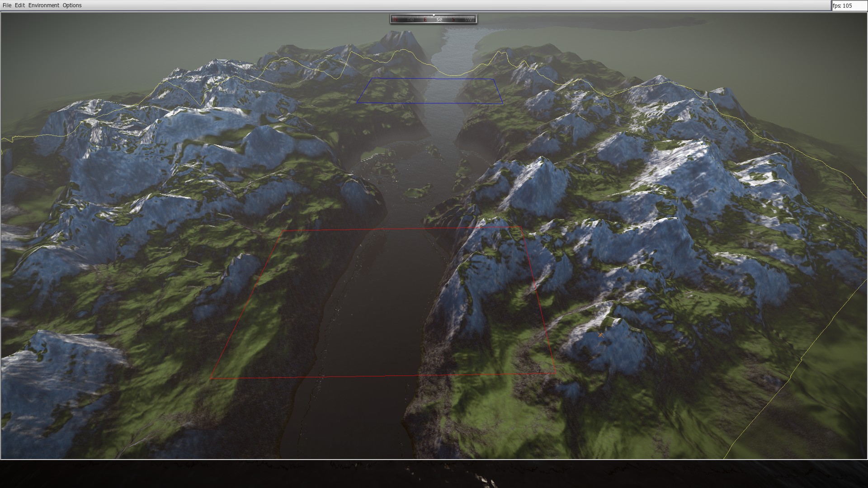
Task: Open the Edit menu
Action: point(19,5)
